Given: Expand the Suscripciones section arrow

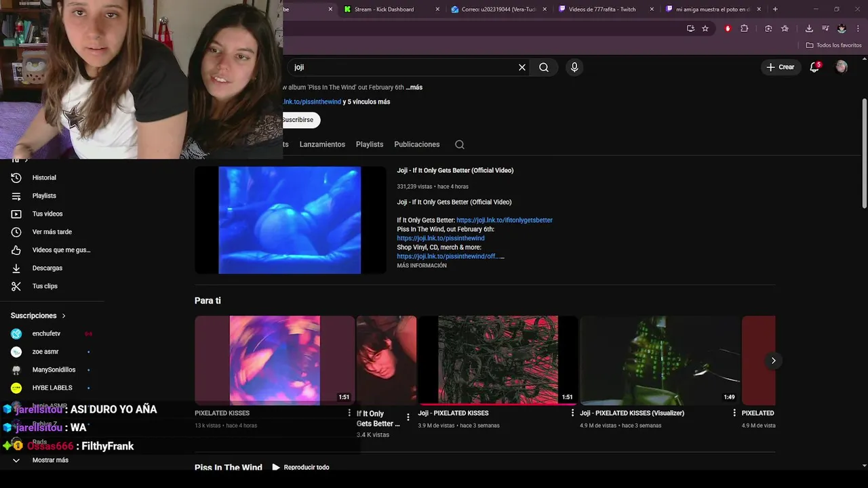Looking at the screenshot, I should [64, 316].
